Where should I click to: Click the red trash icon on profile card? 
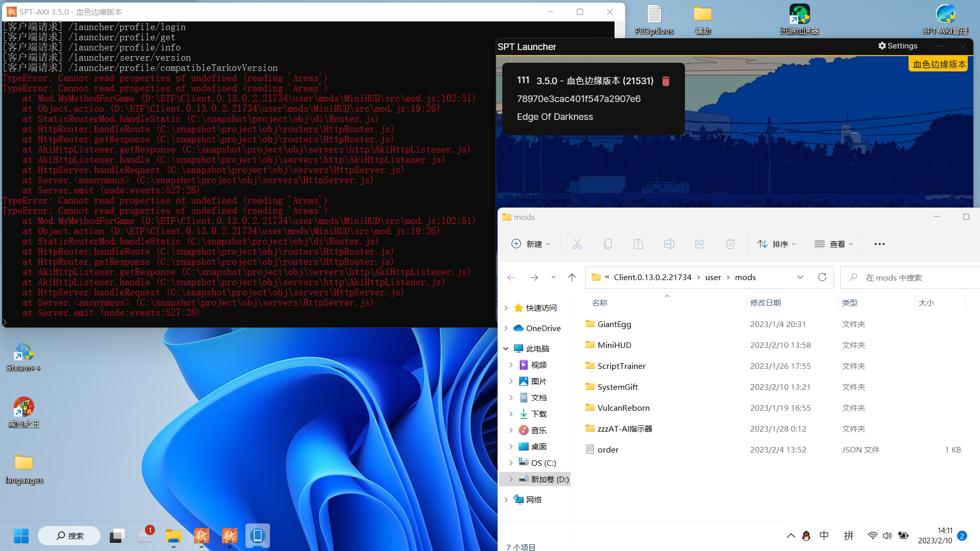click(x=666, y=81)
